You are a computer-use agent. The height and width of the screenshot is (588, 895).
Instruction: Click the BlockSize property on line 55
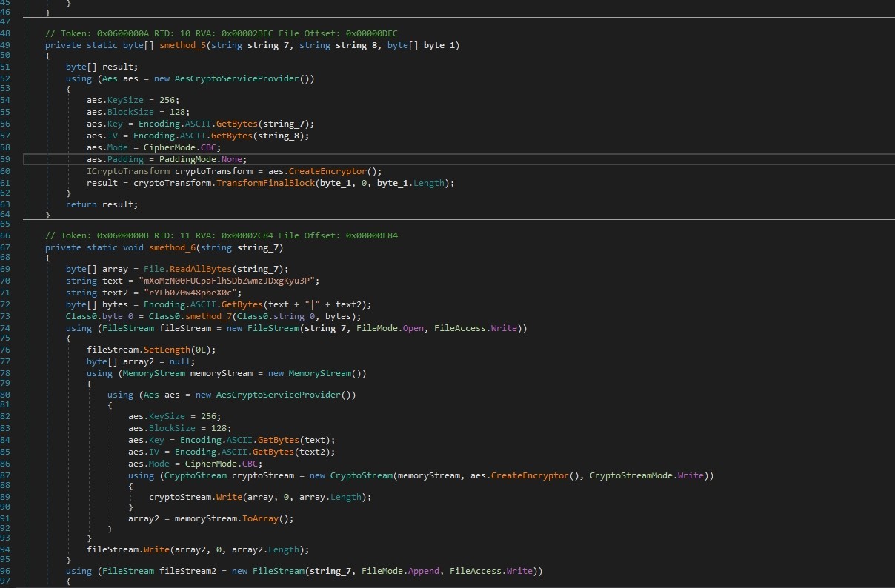[x=130, y=112]
